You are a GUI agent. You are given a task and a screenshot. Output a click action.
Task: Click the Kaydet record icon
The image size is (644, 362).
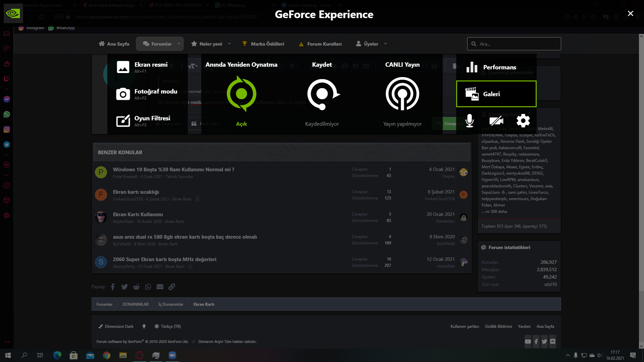pos(322,94)
